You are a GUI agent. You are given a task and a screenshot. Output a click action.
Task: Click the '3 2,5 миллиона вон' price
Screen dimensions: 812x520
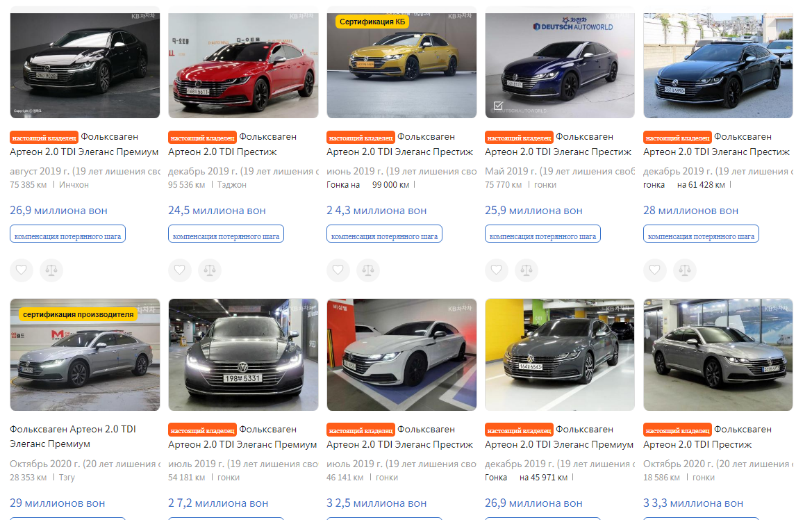(376, 503)
